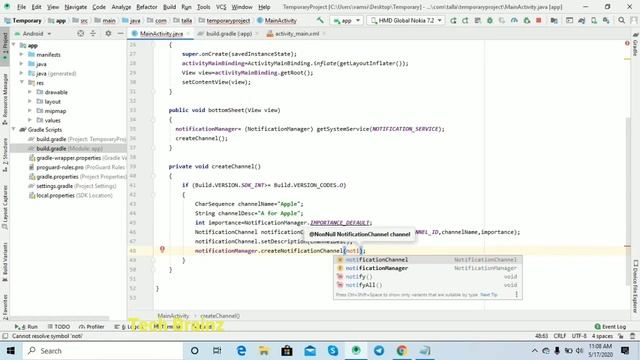Click the CRLF line separator status entry
The image size is (640, 360).
tap(560, 336)
